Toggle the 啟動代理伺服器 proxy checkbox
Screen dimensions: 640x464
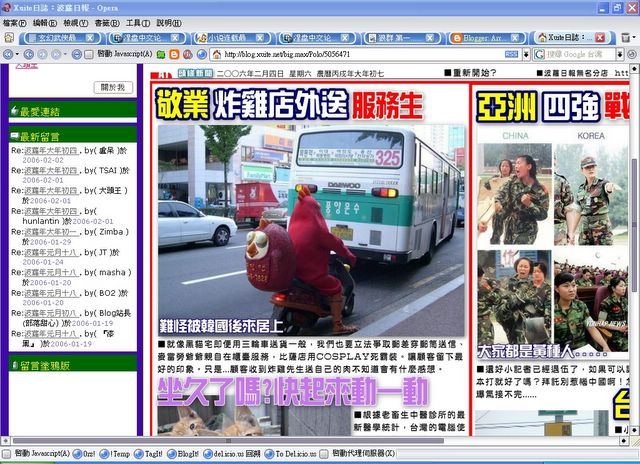pyautogui.click(x=324, y=454)
